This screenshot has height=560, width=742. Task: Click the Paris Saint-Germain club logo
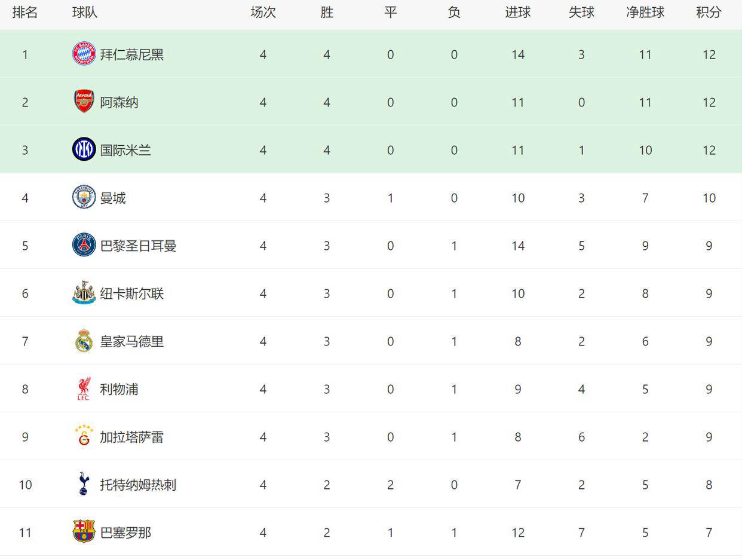pos(84,245)
